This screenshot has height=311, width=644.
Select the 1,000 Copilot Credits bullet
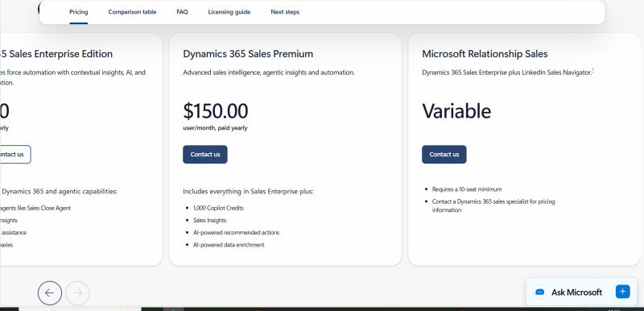click(218, 208)
